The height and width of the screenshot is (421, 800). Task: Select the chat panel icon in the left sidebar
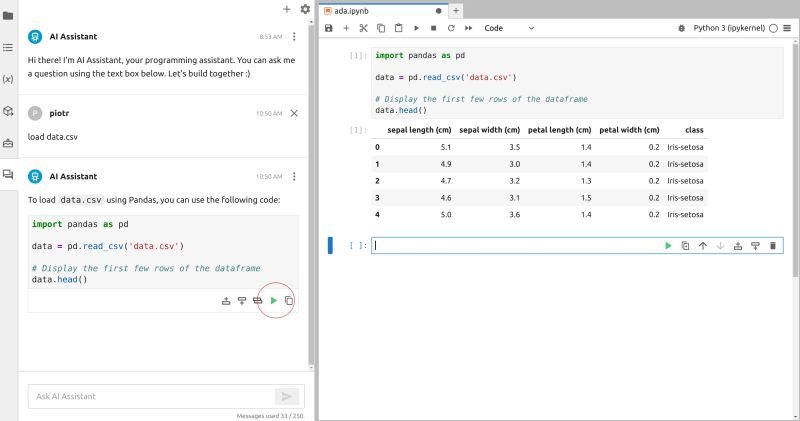click(8, 175)
